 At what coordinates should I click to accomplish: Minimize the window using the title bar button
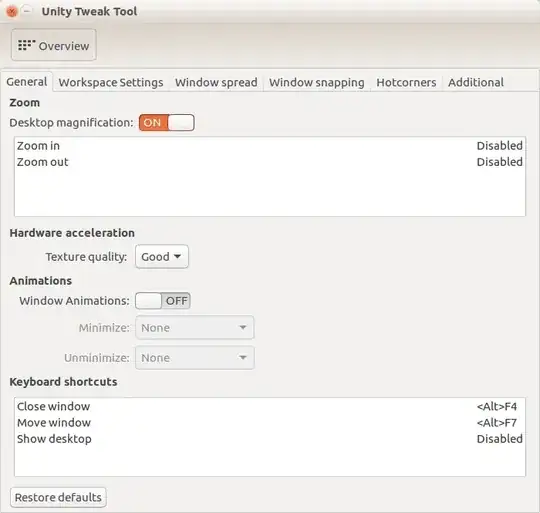click(27, 11)
